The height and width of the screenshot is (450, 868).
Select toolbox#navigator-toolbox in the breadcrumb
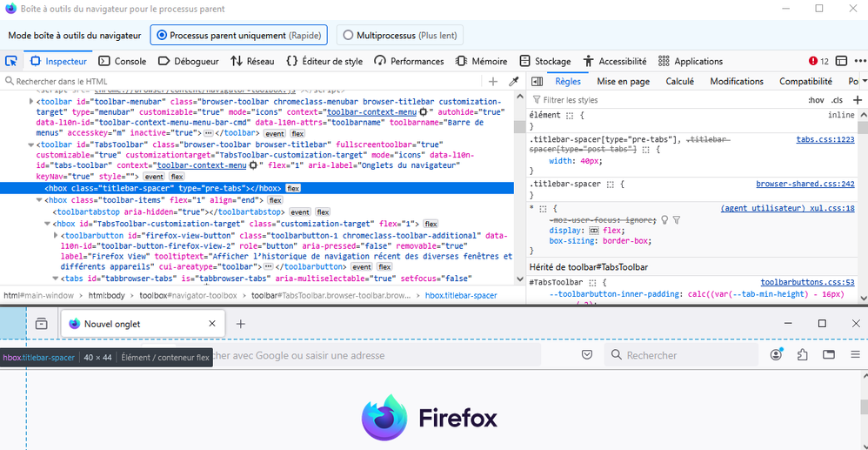pyautogui.click(x=188, y=295)
